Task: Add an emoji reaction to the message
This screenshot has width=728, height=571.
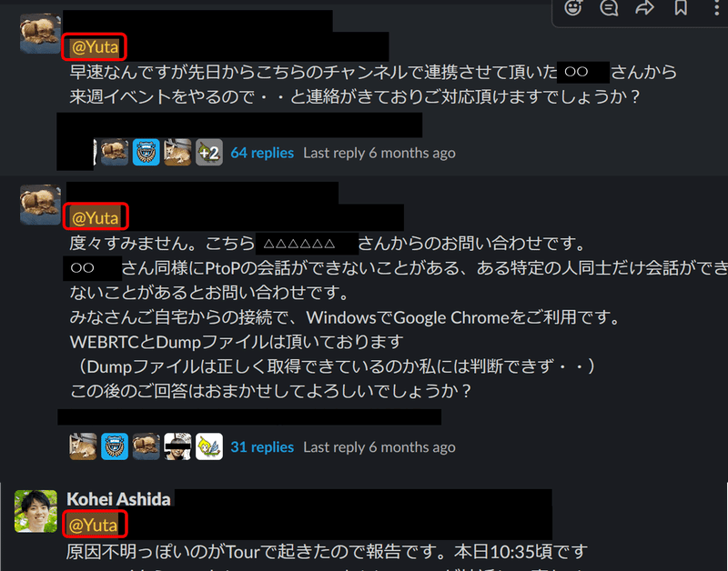Action: pos(573,7)
